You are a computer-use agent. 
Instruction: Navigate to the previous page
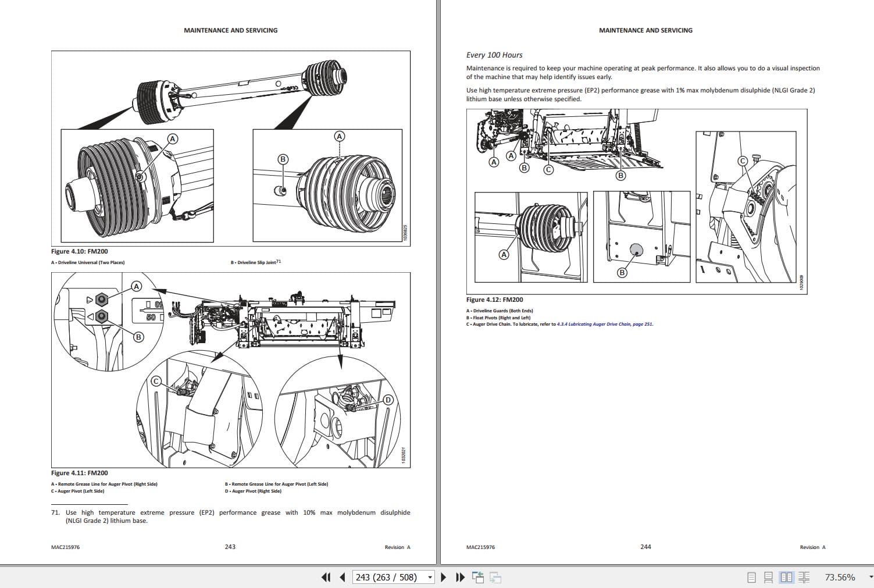(341, 577)
